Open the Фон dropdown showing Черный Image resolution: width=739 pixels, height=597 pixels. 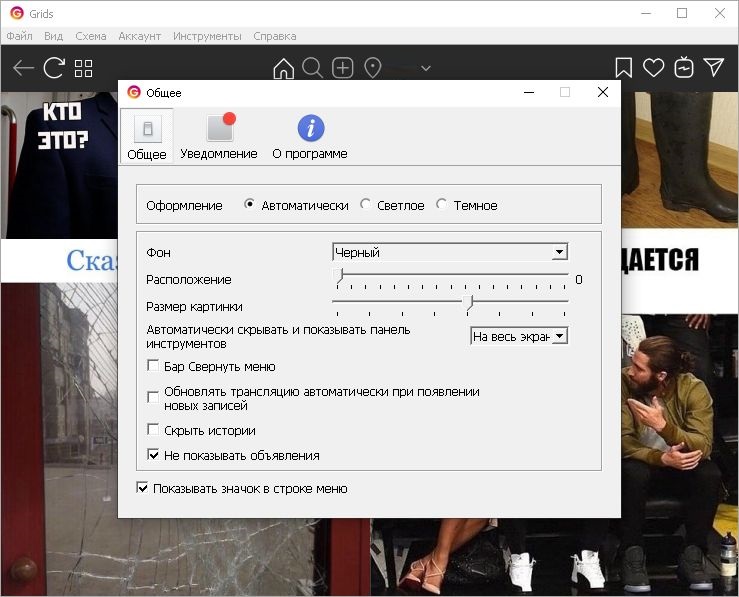click(x=450, y=252)
